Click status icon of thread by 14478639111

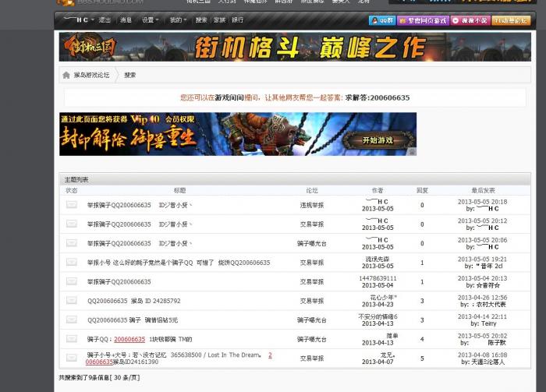72,281
